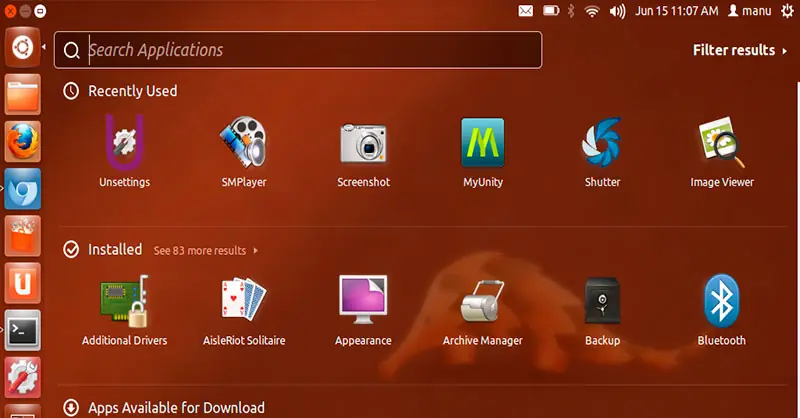The height and width of the screenshot is (418, 800).
Task: Open Appearance settings
Action: click(363, 310)
